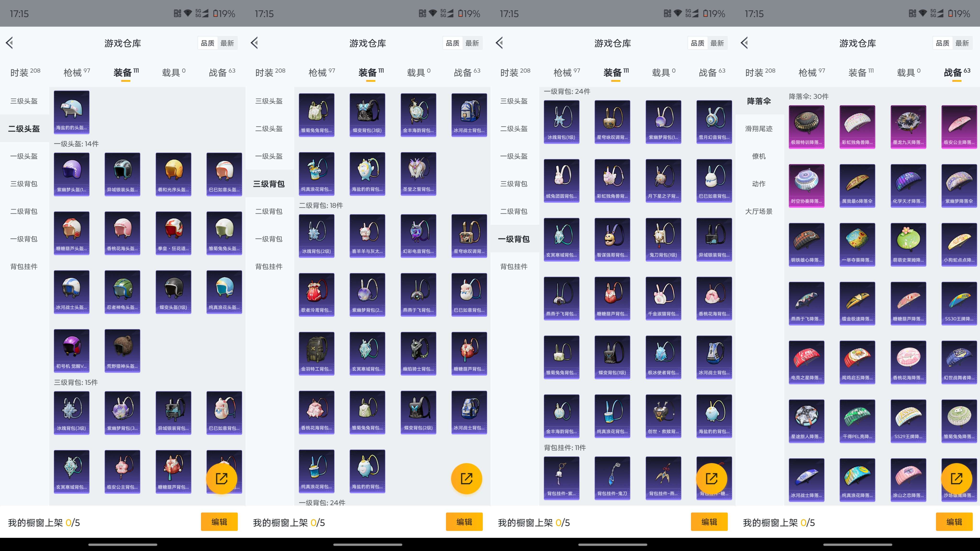Screen dimensions: 980x551
Task: Select the 动作 sidebar category
Action: click(x=759, y=184)
